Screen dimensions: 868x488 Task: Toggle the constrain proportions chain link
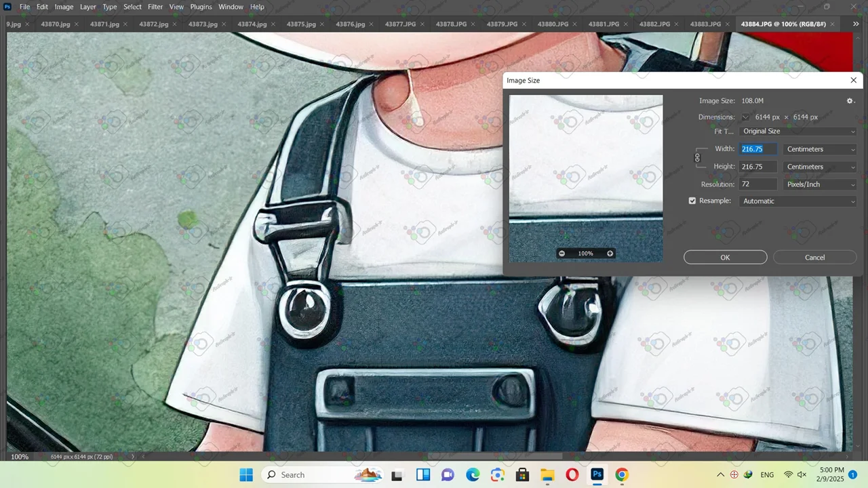697,158
